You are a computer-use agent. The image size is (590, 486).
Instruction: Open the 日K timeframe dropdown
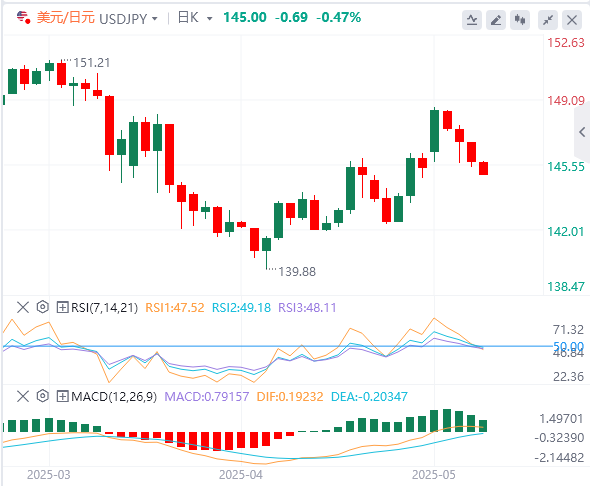tap(195, 18)
